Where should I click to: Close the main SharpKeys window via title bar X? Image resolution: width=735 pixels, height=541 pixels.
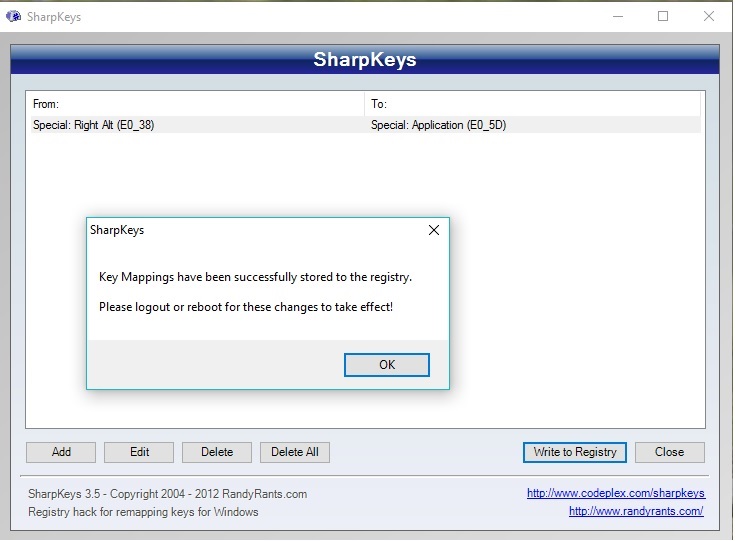tap(709, 16)
